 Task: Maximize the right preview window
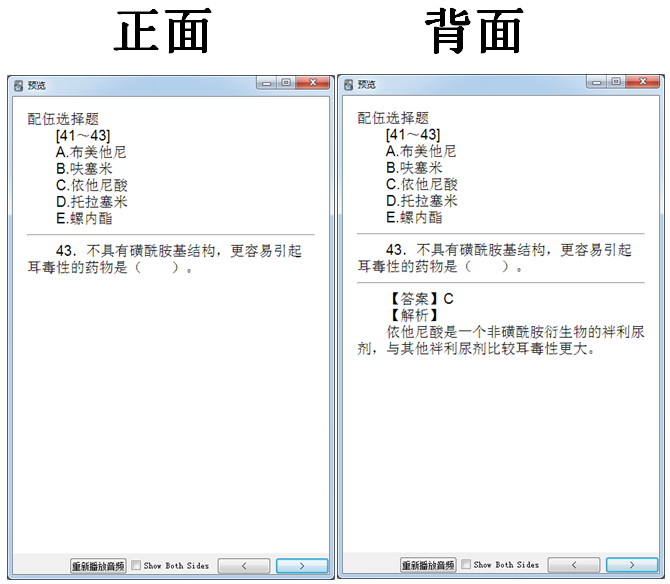coord(616,82)
